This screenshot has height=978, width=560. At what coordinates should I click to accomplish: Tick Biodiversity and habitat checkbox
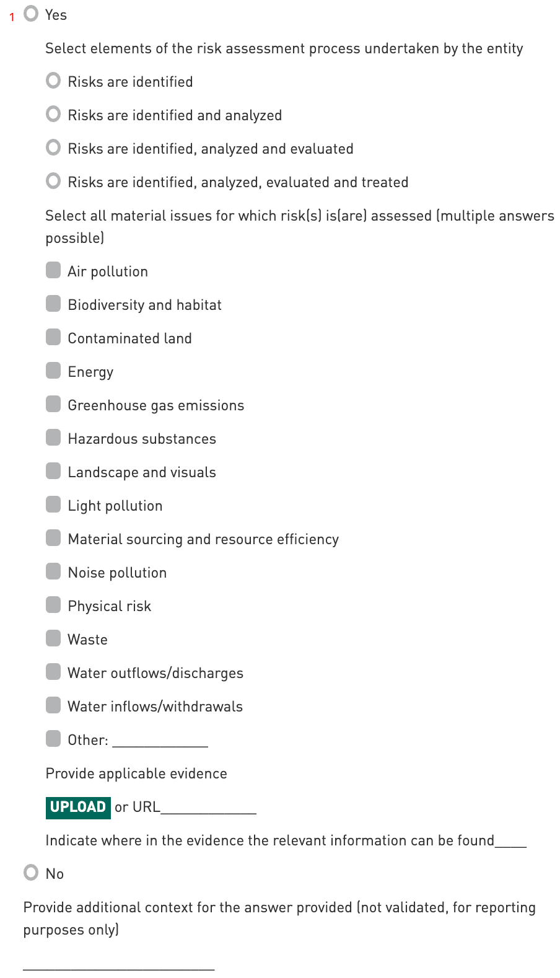coord(54,304)
